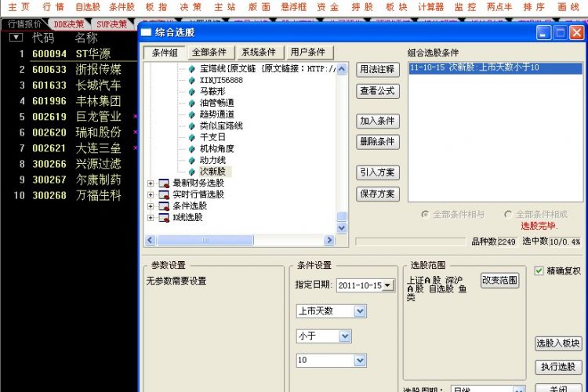Click the 引入方案 button

point(378,172)
